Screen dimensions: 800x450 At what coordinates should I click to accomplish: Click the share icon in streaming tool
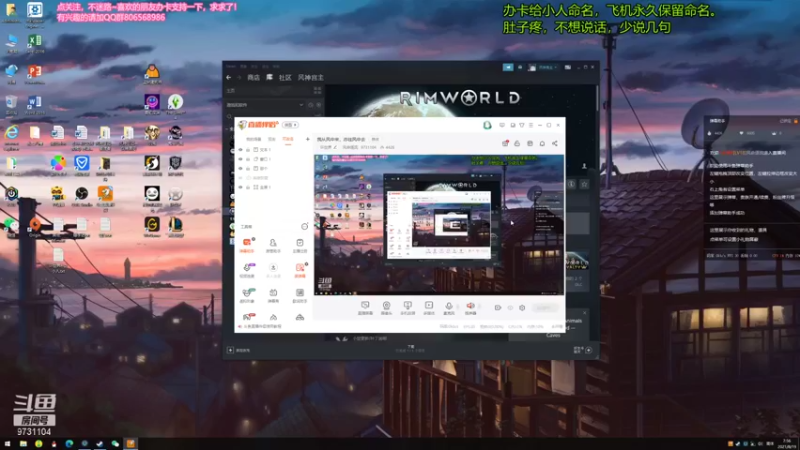555,143
